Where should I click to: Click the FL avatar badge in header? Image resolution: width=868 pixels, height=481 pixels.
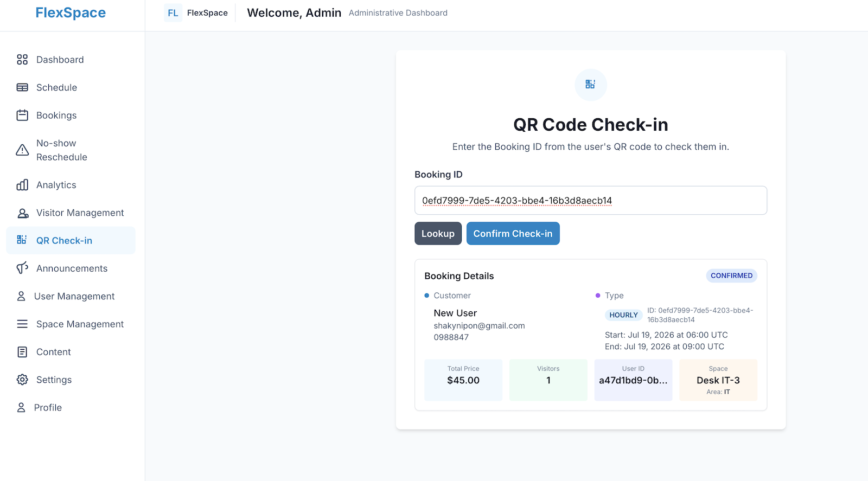(173, 13)
